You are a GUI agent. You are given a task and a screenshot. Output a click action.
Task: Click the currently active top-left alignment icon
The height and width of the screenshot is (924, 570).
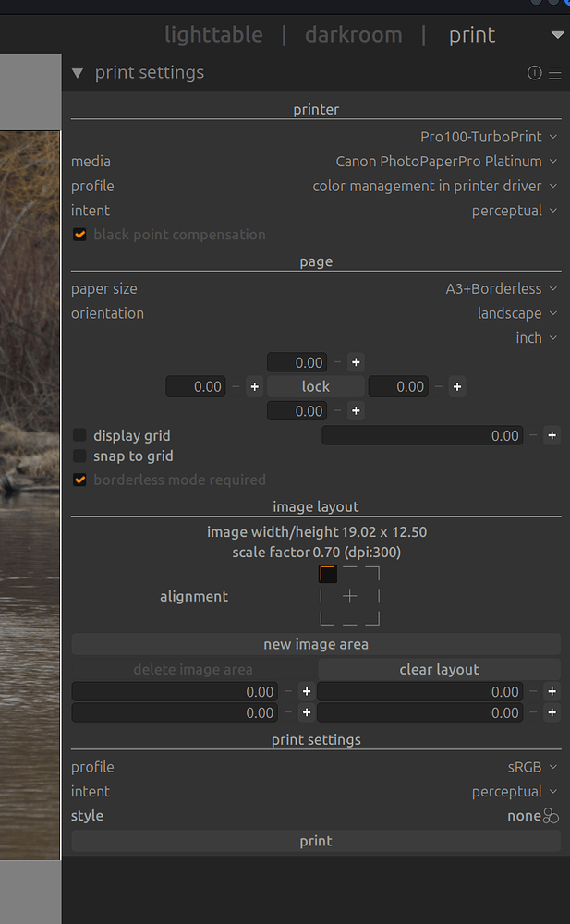coord(327,574)
